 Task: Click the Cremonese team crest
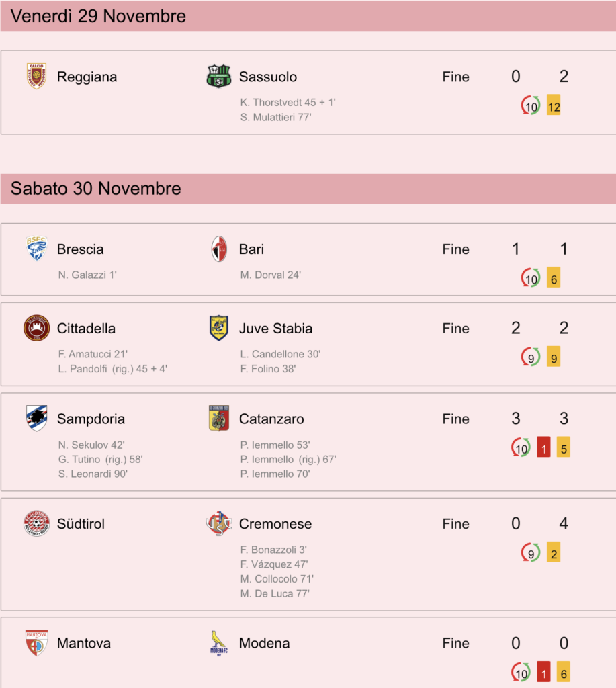218,523
